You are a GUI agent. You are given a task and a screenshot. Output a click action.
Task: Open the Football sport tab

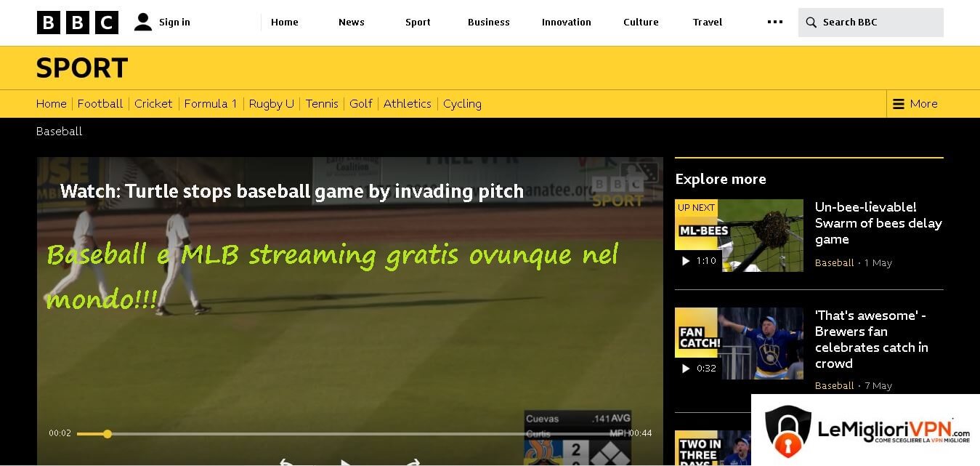click(x=100, y=104)
